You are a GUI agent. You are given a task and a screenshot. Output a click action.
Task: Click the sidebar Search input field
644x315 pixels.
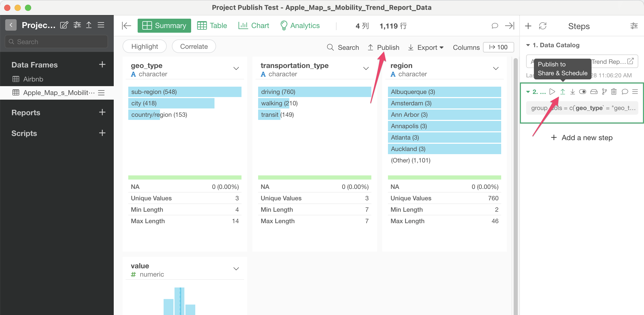click(x=56, y=42)
